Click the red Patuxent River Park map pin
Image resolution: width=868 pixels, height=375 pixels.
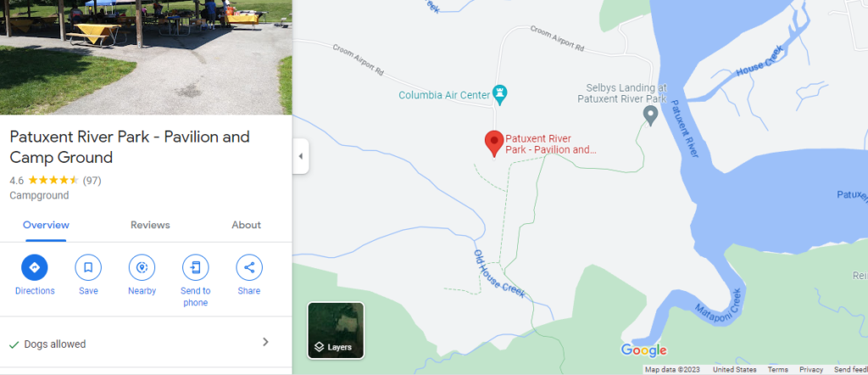[x=494, y=144]
